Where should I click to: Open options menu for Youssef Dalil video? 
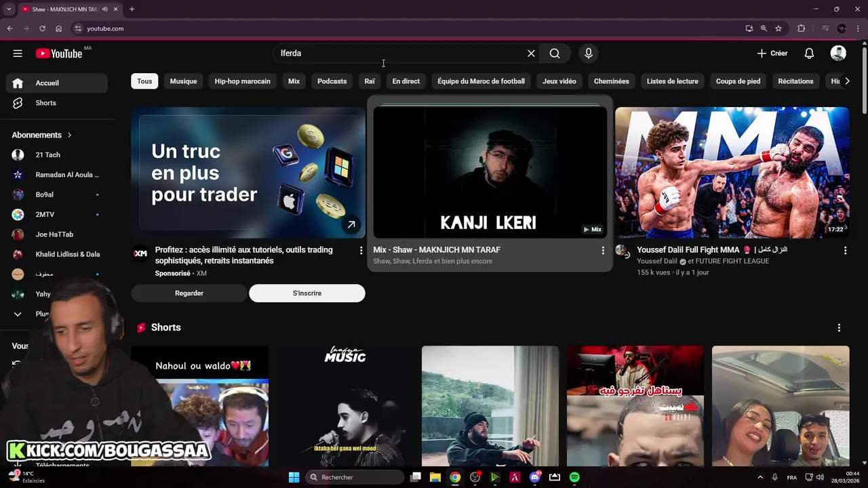[x=845, y=251]
